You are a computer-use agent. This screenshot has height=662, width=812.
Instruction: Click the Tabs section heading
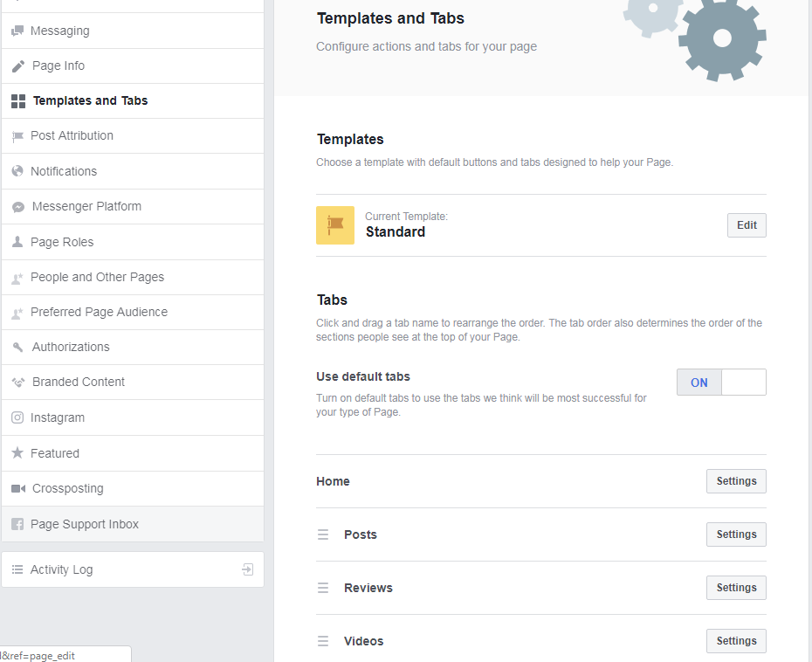332,300
